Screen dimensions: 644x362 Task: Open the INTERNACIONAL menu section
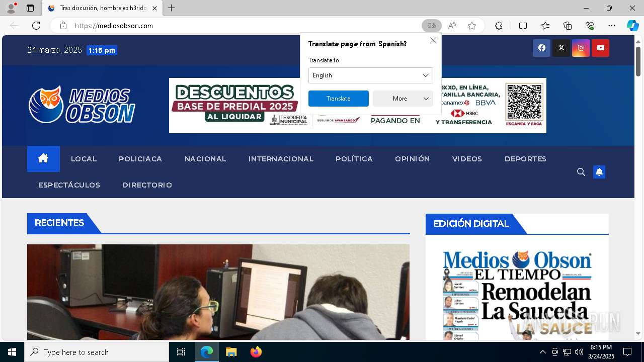(281, 159)
